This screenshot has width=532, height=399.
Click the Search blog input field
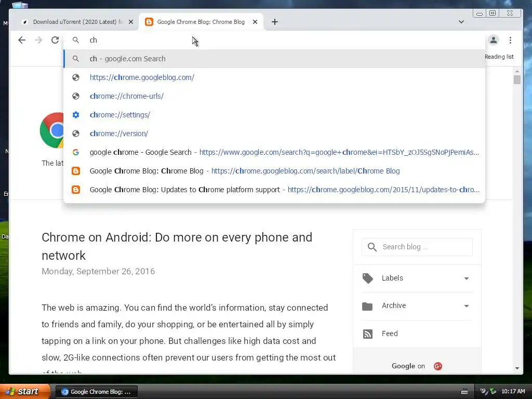click(417, 247)
